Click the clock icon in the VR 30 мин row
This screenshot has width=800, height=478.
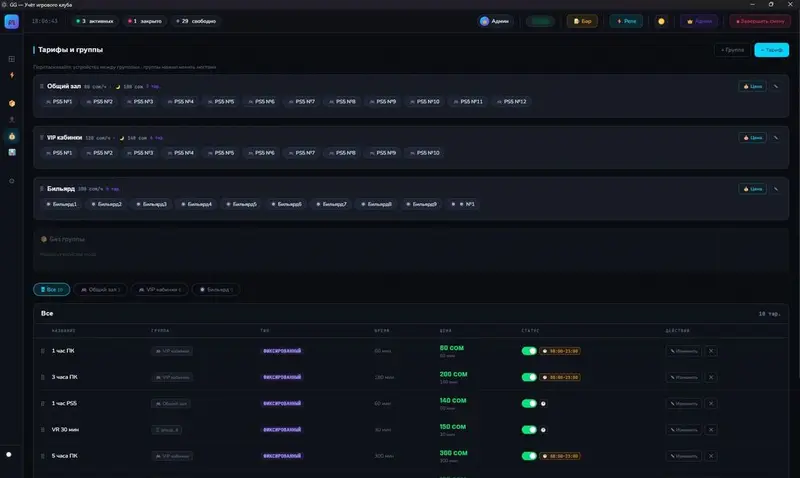coord(543,430)
